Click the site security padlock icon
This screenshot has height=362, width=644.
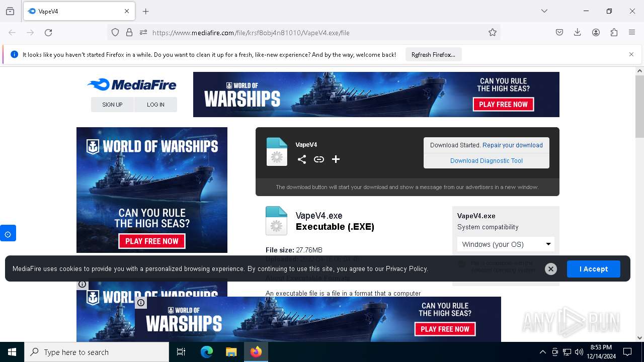[129, 32]
